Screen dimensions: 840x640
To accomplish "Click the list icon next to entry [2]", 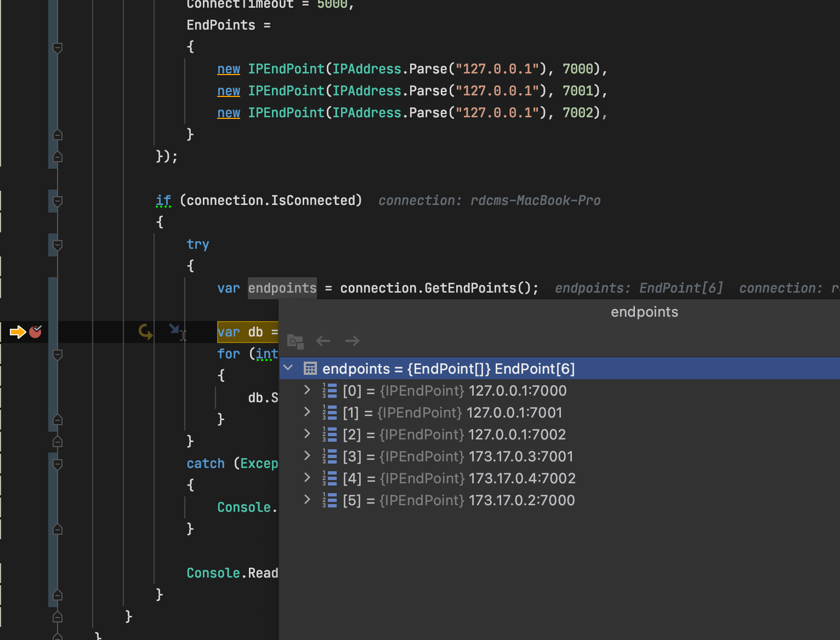I will 330,434.
